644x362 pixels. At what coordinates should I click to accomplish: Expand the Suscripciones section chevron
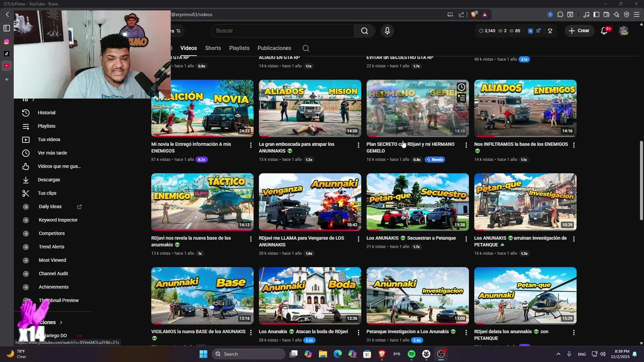point(61,322)
